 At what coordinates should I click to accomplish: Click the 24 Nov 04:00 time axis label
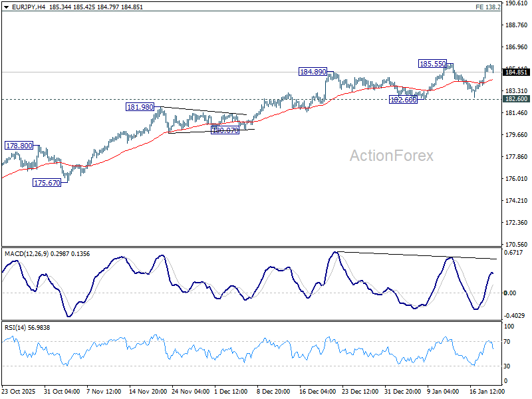pyautogui.click(x=191, y=392)
